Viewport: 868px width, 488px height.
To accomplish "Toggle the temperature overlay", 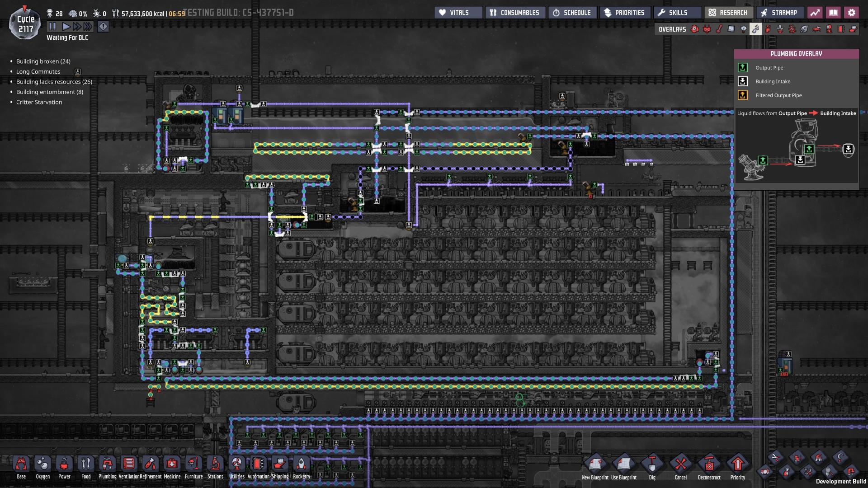I will [719, 29].
